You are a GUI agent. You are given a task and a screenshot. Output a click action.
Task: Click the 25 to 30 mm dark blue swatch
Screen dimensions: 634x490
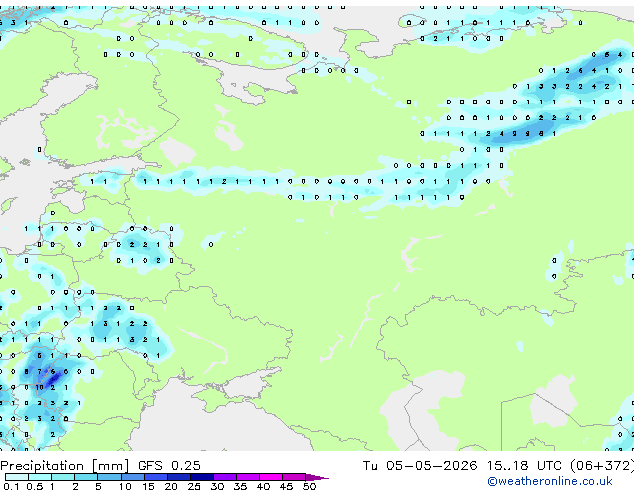coord(201,477)
